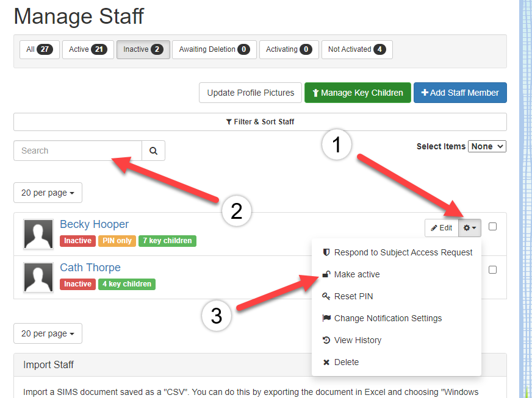
Task: Choose Delete from the staff menu
Action: (346, 362)
